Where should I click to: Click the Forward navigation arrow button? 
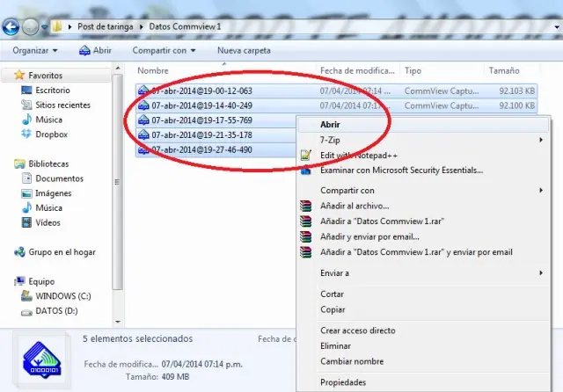(x=30, y=27)
